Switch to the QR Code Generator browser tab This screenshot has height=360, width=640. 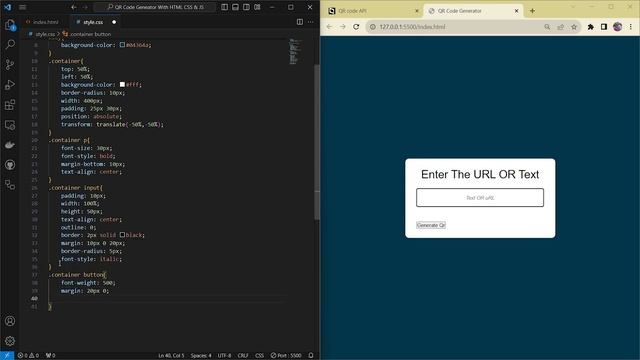(472, 11)
